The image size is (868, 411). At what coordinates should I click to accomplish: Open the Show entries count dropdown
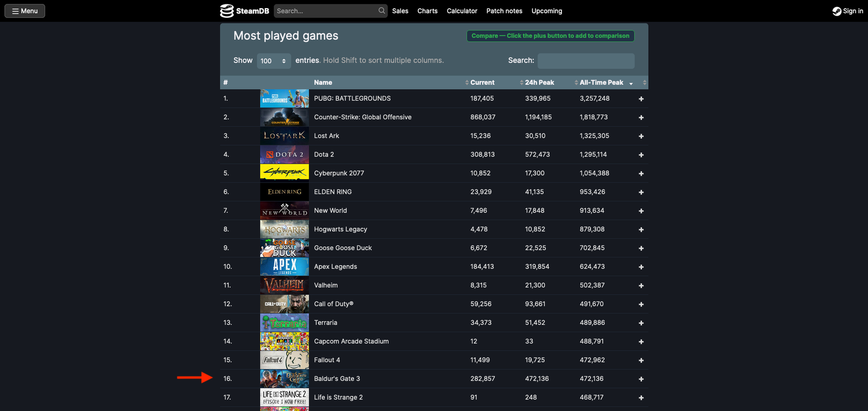tap(273, 61)
